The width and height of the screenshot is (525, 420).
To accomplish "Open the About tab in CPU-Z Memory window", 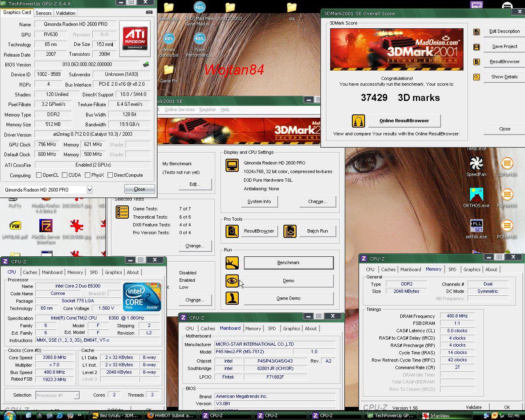I will tap(491, 269).
